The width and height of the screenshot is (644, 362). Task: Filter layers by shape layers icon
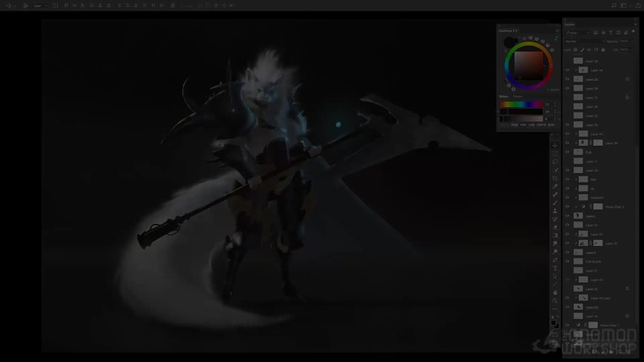618,33
